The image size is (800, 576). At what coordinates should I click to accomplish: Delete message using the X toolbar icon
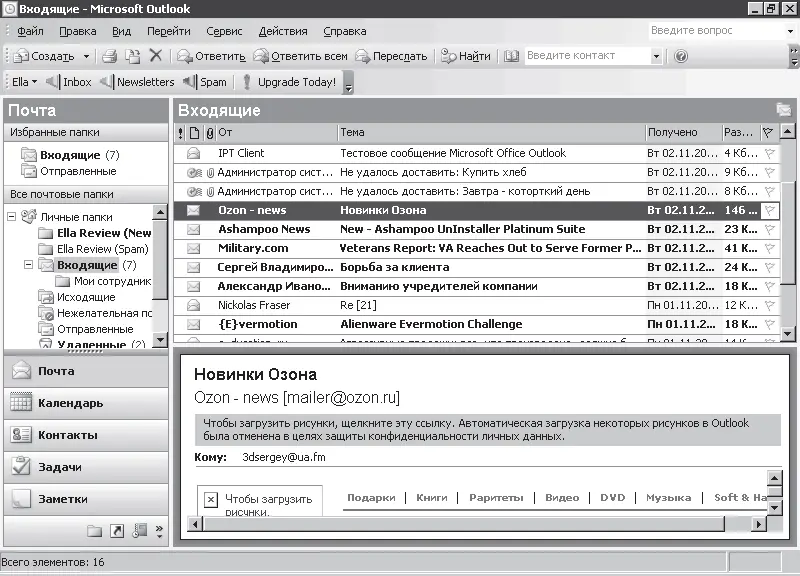(x=155, y=56)
